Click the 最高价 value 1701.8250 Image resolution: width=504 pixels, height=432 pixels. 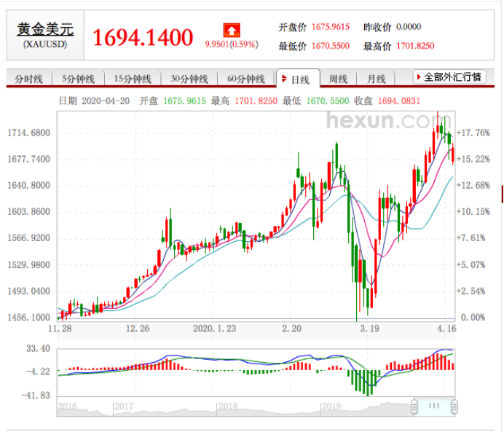[415, 46]
